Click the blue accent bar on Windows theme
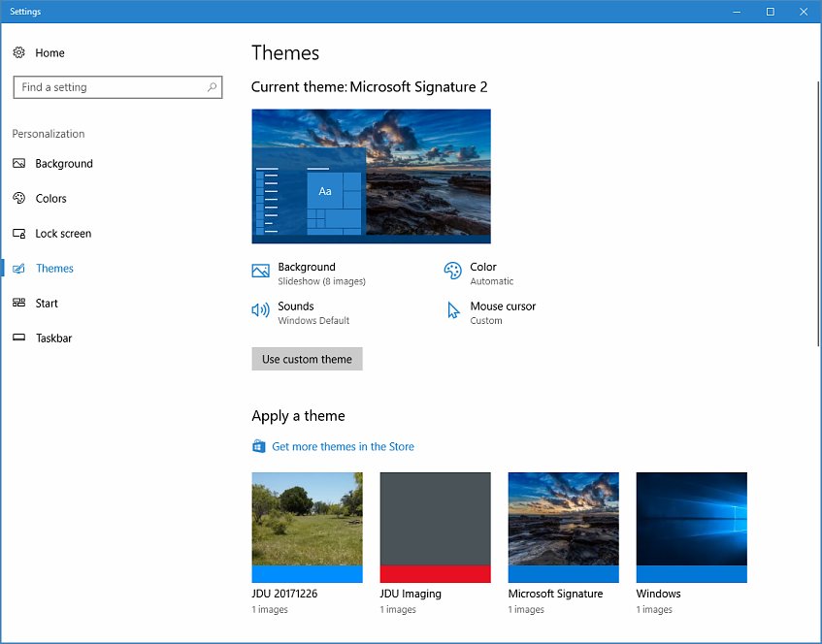This screenshot has height=644, width=822. 691,574
